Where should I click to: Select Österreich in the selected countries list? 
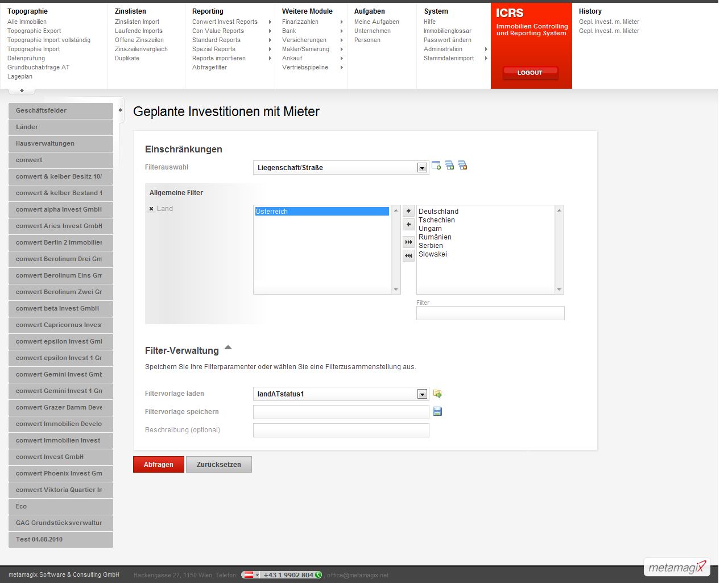tap(322, 212)
